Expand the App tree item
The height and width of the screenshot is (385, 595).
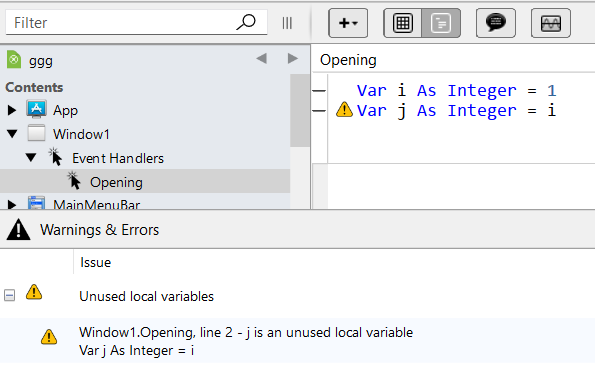(12, 110)
